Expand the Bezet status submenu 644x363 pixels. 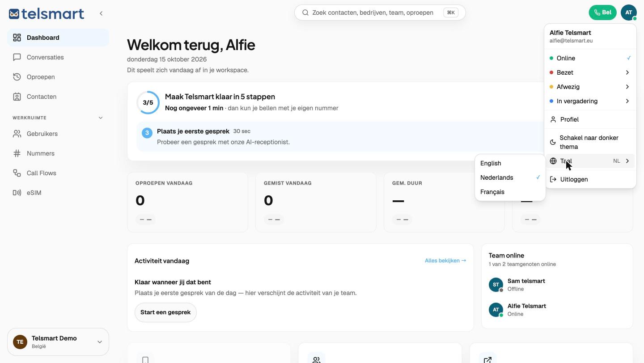coord(590,72)
